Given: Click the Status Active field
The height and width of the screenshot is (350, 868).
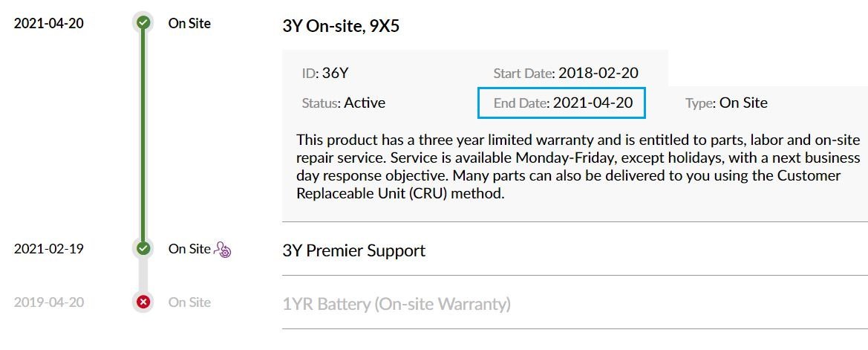Looking at the screenshot, I should 343,103.
